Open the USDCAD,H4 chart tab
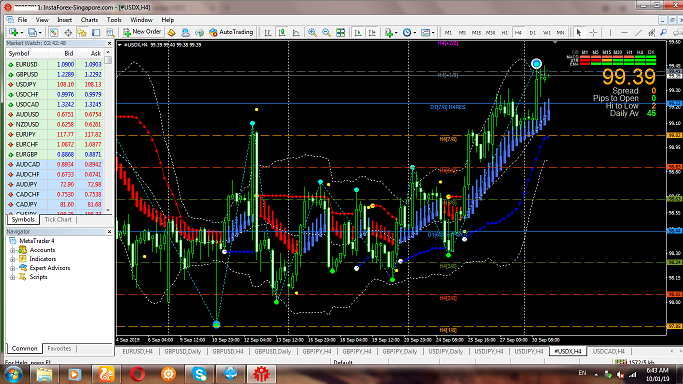This screenshot has width=683, height=384. click(609, 351)
